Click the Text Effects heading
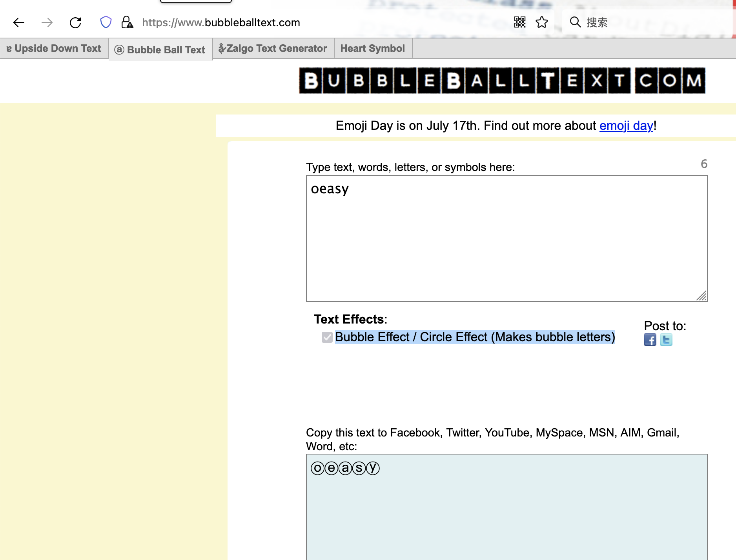Viewport: 736px width, 560px height. click(x=350, y=319)
